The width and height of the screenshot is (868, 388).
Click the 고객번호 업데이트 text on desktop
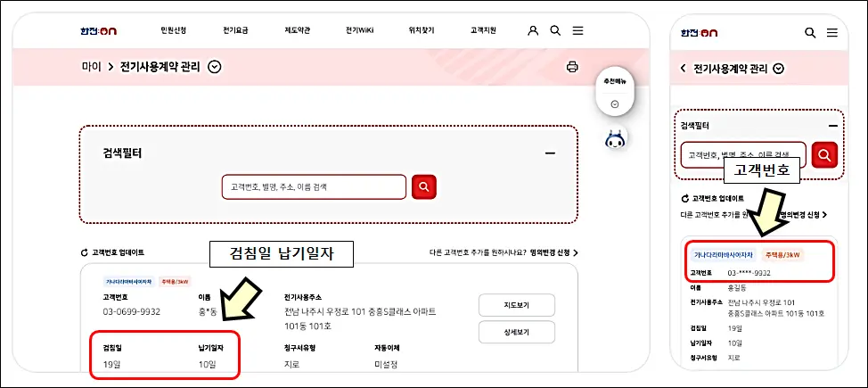coord(119,252)
